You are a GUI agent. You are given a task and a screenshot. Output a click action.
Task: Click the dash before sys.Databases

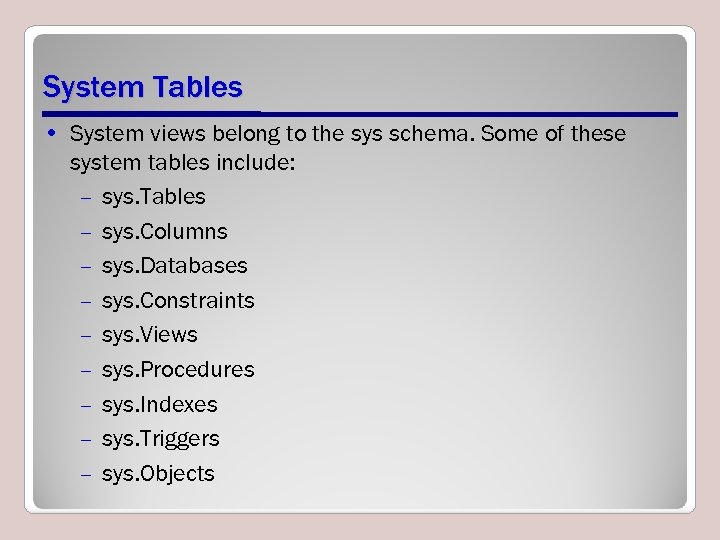87,267
